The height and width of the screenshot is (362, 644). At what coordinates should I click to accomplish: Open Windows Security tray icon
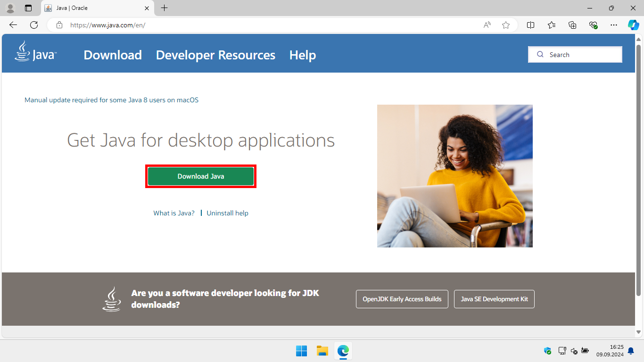[547, 351]
